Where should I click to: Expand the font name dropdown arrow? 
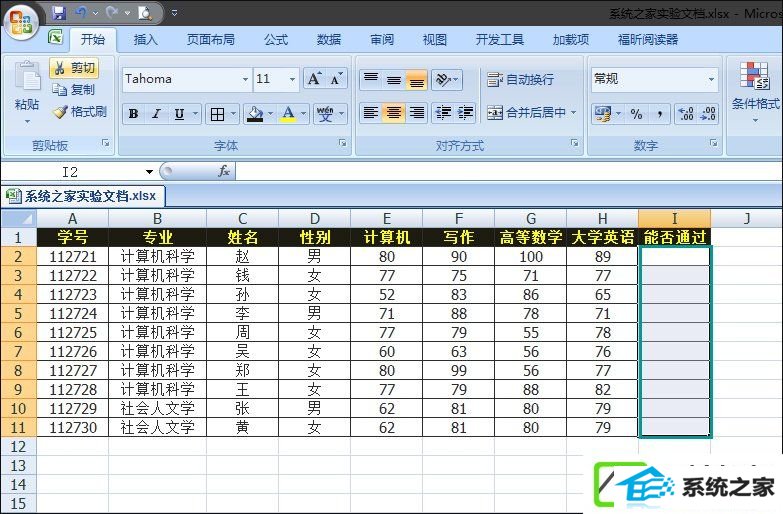coord(245,79)
